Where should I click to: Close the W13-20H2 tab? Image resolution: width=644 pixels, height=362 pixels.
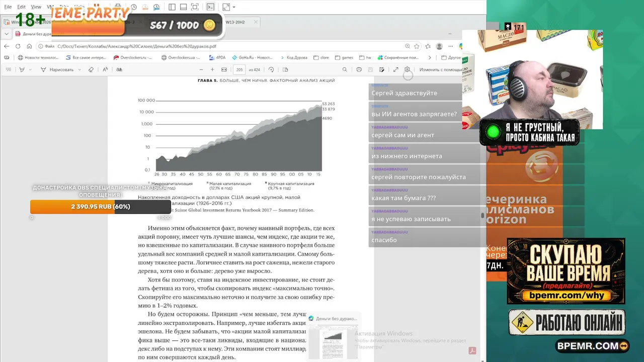(256, 22)
